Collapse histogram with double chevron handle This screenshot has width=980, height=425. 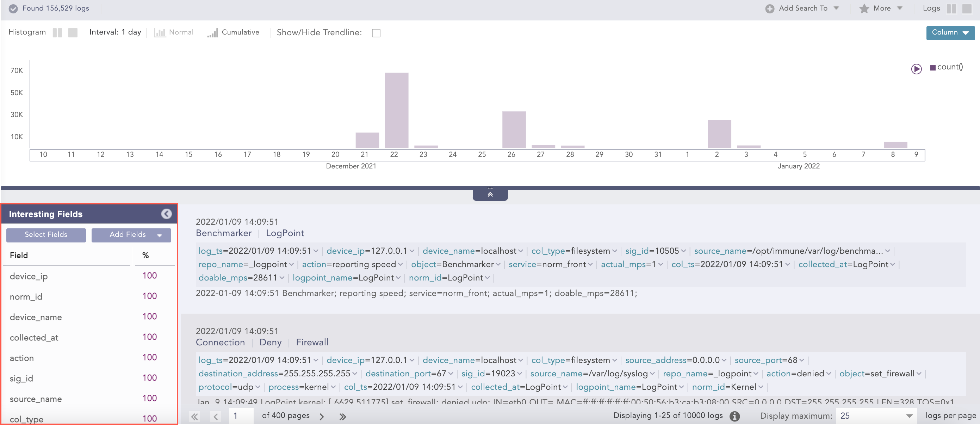490,194
